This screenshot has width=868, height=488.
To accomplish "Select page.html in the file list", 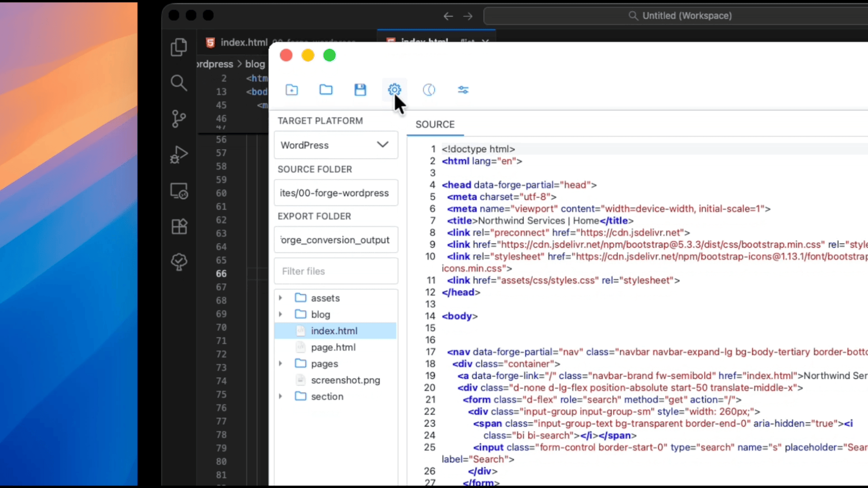I will [x=333, y=347].
